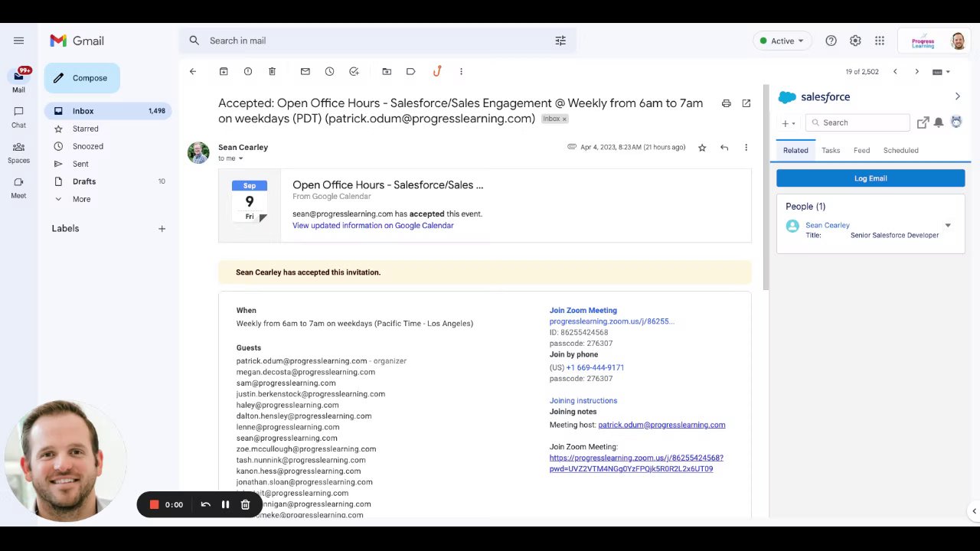
Task: Open email in new window
Action: [746, 103]
